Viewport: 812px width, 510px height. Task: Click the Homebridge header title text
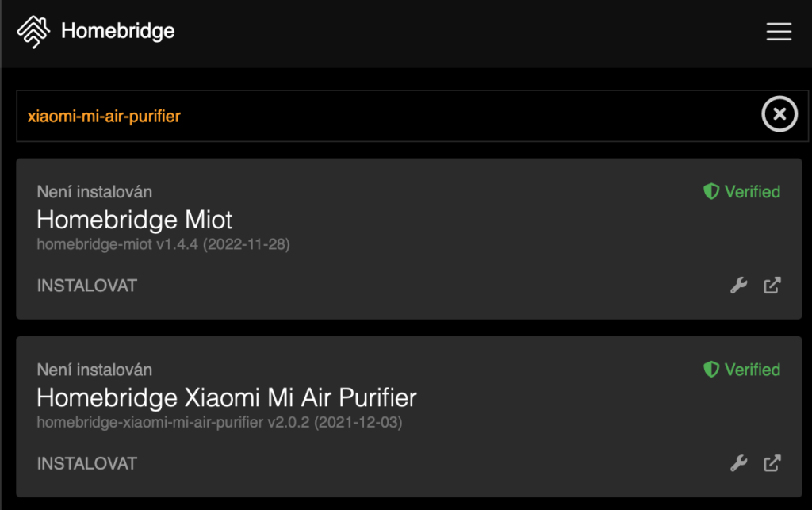[x=117, y=32]
